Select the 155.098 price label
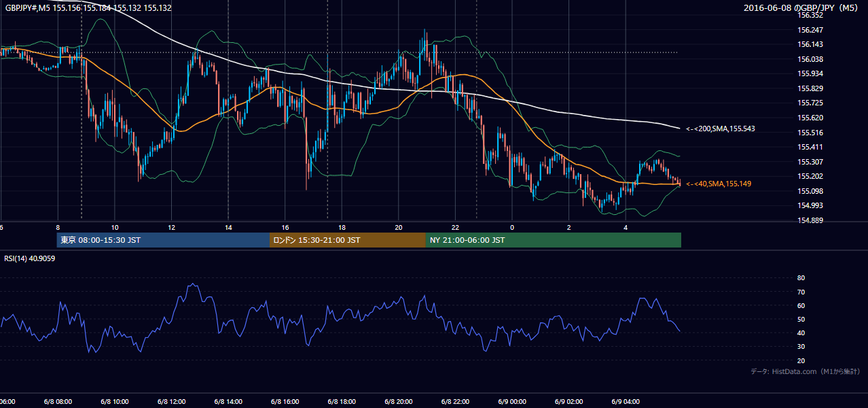This screenshot has width=868, height=408. click(x=810, y=191)
